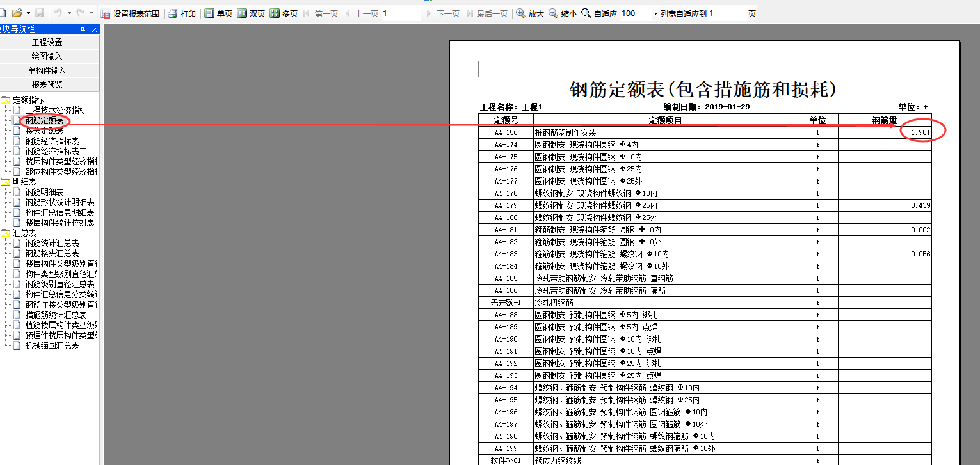Go to 第一页 first page
The width and height of the screenshot is (980, 465).
321,13
